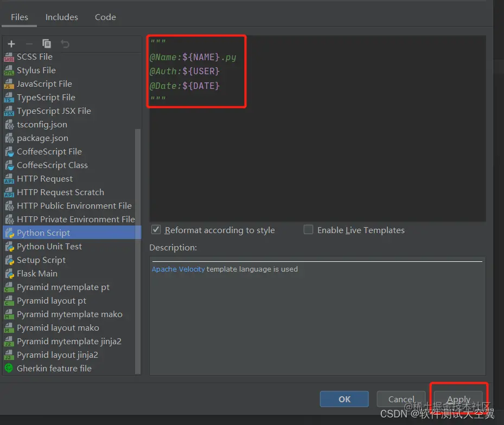
Task: Select the package.json icon
Action: coord(10,138)
